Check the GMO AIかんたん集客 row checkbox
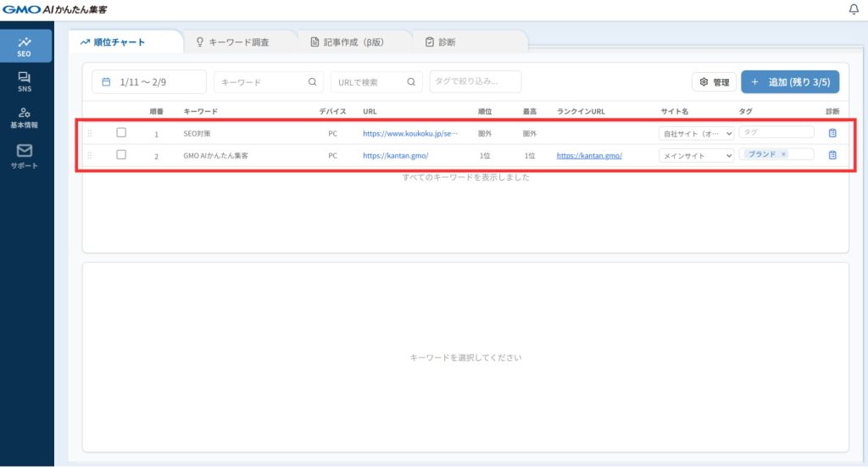 (121, 154)
